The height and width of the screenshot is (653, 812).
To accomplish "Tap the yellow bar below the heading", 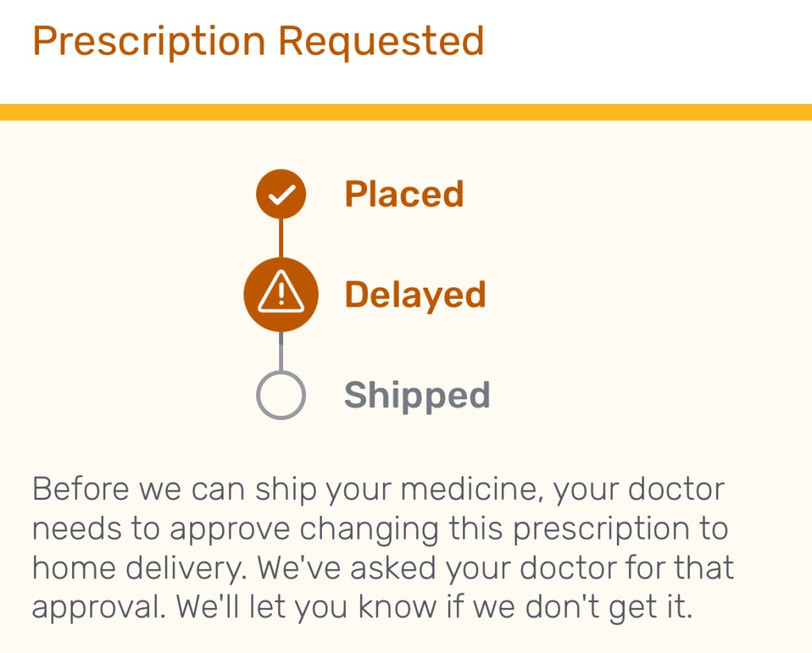I will tap(406, 112).
